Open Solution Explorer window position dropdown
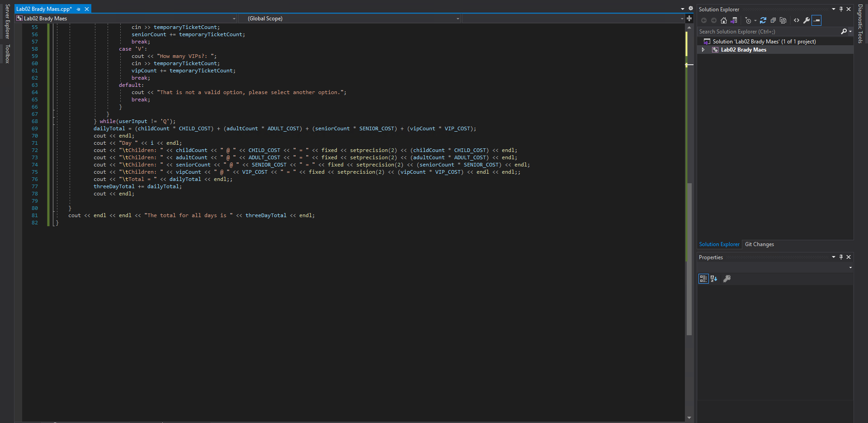The image size is (868, 423). click(834, 9)
